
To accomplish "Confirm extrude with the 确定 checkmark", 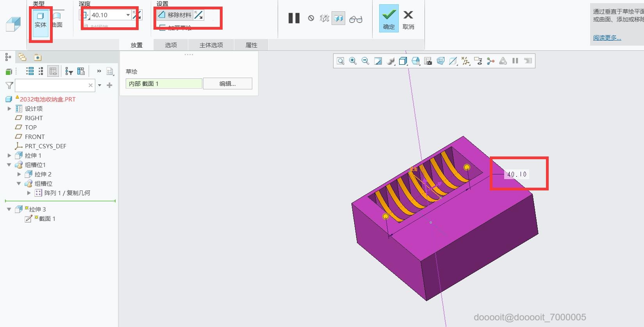I will point(389,18).
